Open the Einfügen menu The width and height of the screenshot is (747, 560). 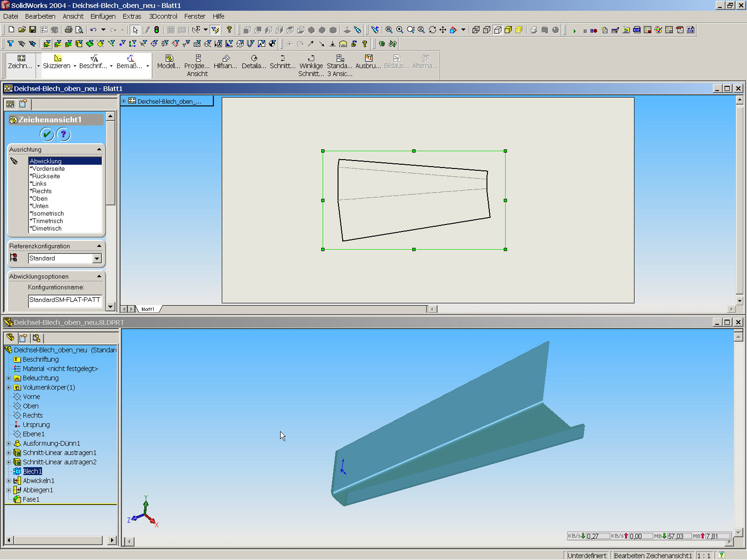(103, 16)
